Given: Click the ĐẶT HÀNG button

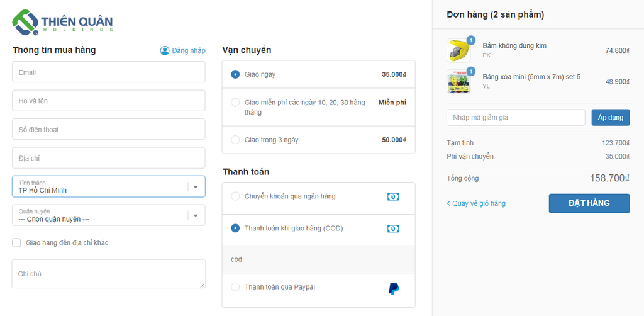Looking at the screenshot, I should [x=589, y=203].
